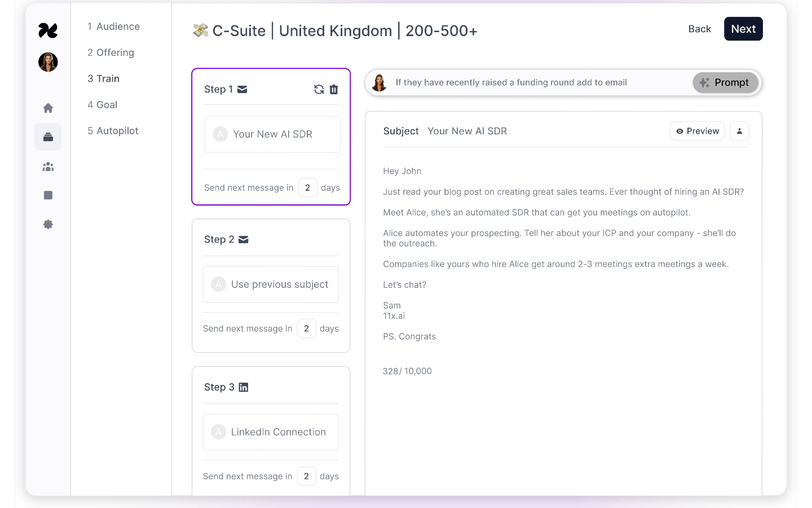Image resolution: width=812 pixels, height=508 pixels.
Task: Click the Prompt button
Action: [725, 82]
